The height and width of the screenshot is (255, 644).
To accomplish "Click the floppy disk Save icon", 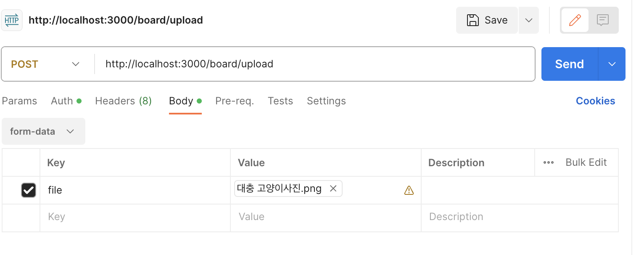I will (473, 20).
